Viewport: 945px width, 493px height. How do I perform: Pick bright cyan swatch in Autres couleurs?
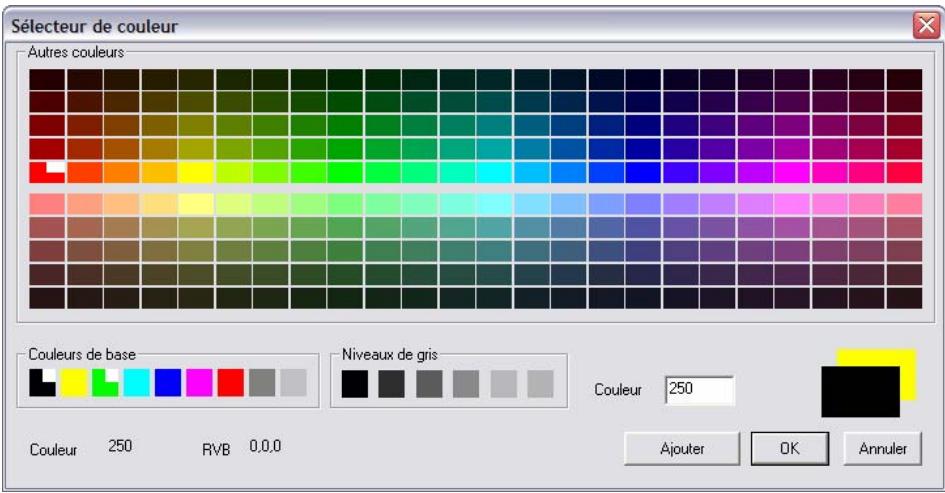494,172
